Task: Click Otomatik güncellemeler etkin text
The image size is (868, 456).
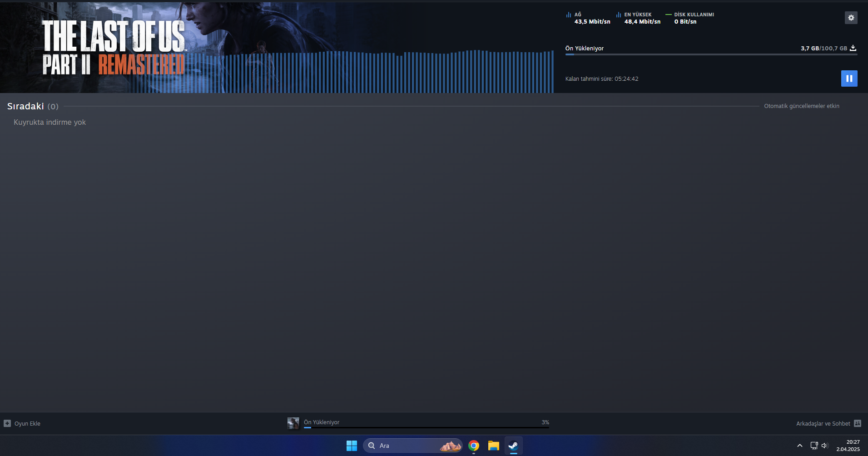Action: pos(802,106)
